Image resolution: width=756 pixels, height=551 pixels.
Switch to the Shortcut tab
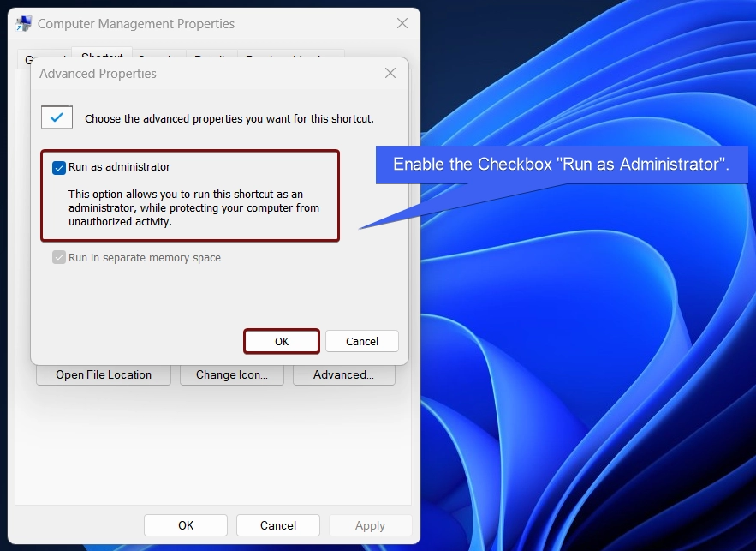(x=102, y=54)
